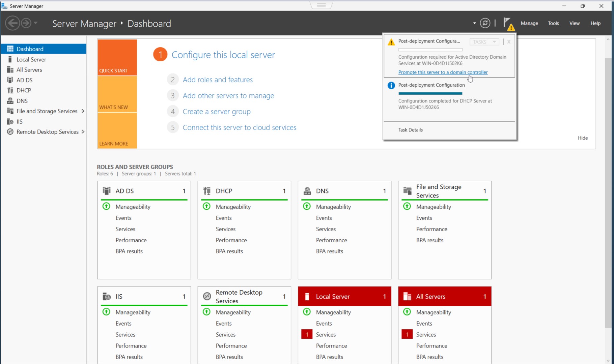Open the Manage menu
The height and width of the screenshot is (364, 614).
pos(529,23)
